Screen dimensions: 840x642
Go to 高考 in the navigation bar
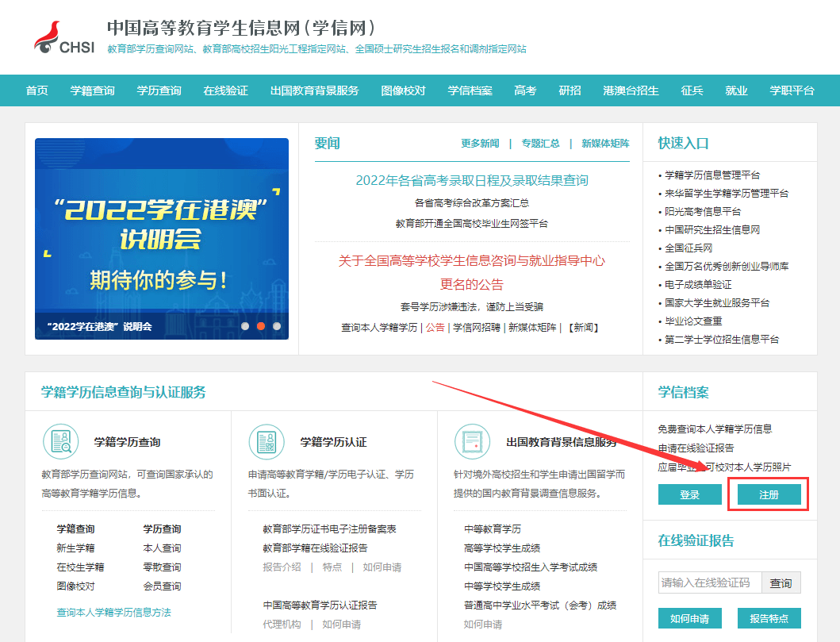(525, 90)
